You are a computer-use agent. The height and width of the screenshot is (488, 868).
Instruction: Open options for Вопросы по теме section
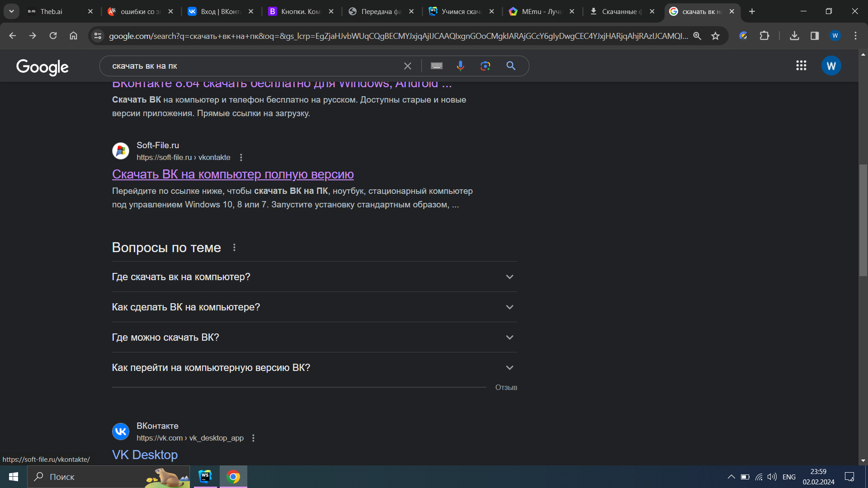tap(234, 248)
